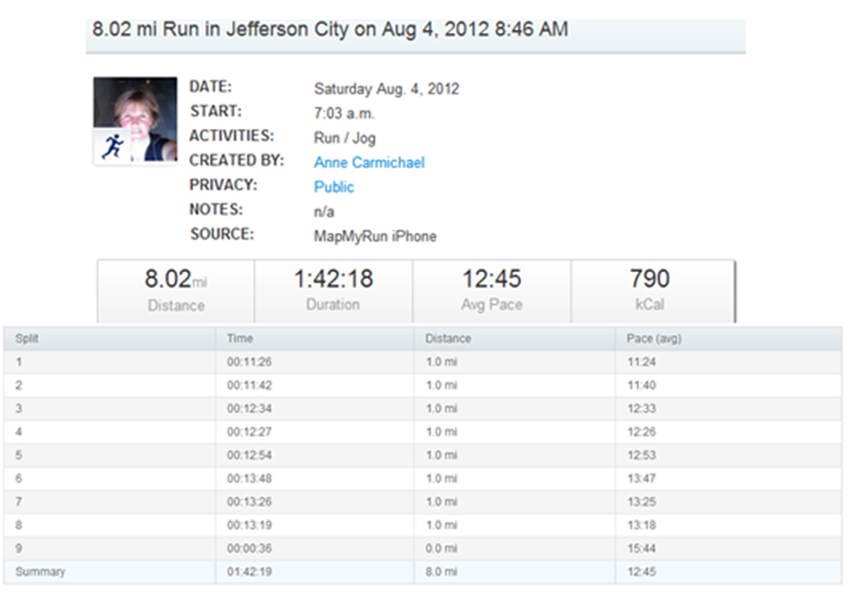Screen dimensions: 854x616
Task: Click the Saturday Aug. 4, 2012 date value
Action: 386,88
